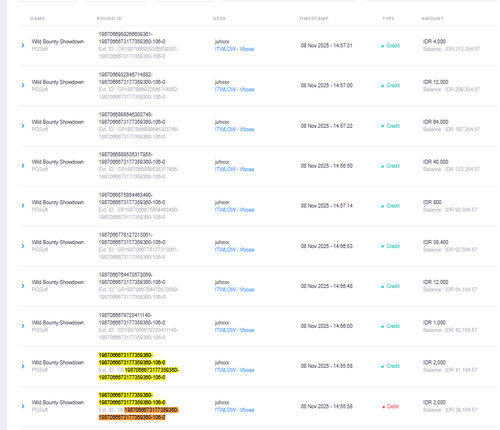The height and width of the screenshot is (430, 500).
Task: Click Wild Bounty Showdown in the IDR 4,000 row
Action: (x=58, y=41)
